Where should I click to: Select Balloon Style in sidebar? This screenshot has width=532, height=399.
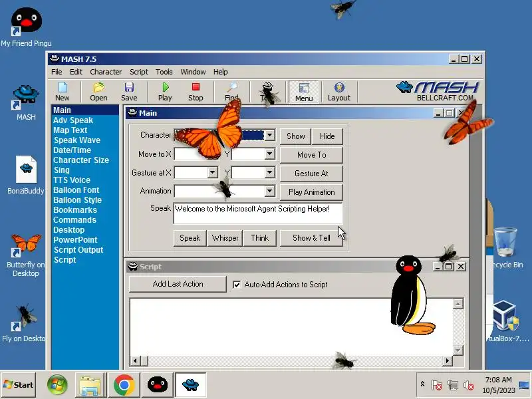[x=77, y=200]
